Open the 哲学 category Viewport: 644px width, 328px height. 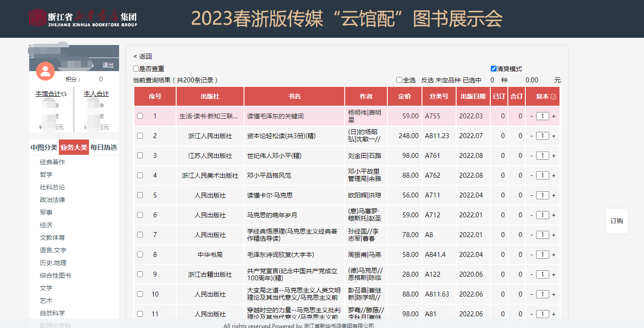click(46, 175)
